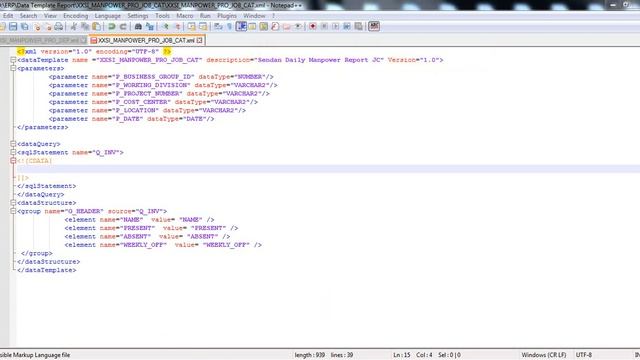Open the Window menu
The height and width of the screenshot is (360, 640).
254,16
